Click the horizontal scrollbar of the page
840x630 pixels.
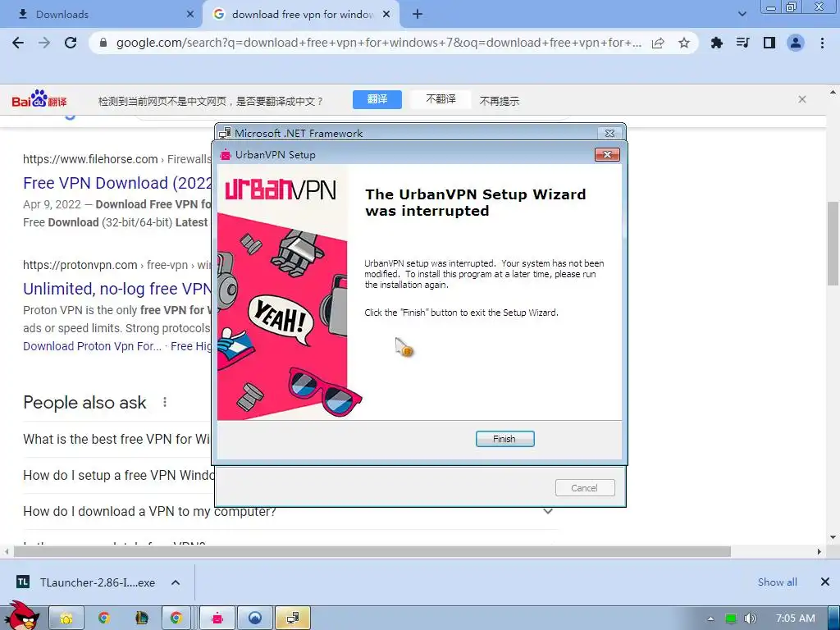coord(372,552)
